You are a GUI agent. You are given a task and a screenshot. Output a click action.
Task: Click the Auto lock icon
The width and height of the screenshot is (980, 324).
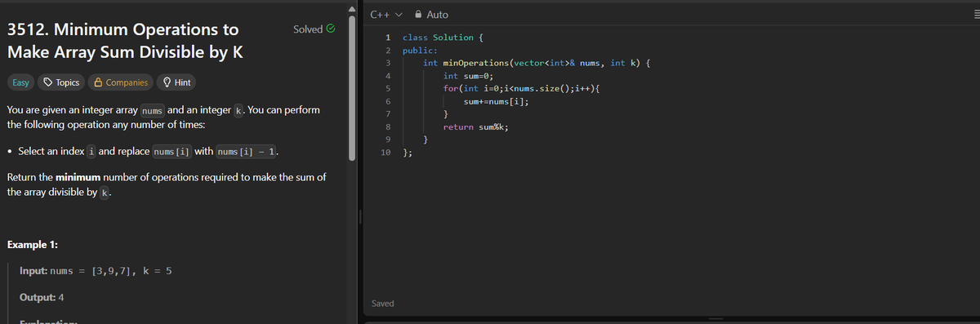pyautogui.click(x=417, y=15)
